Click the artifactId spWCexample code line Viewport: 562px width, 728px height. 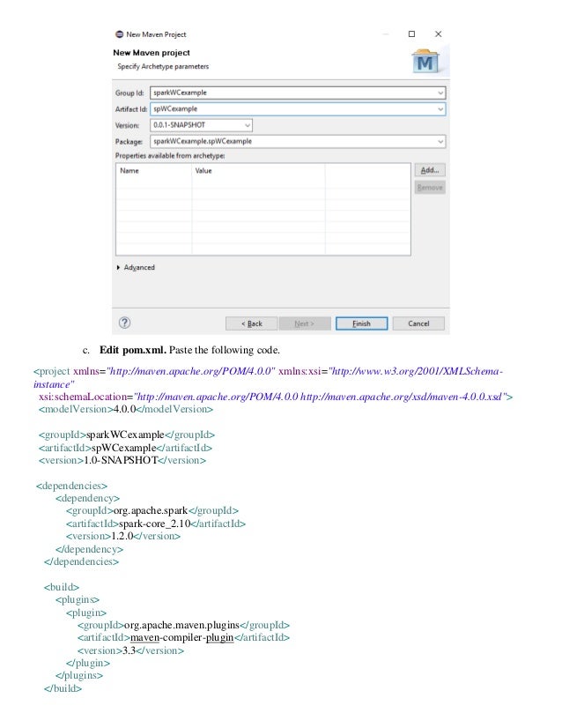pyautogui.click(x=125, y=448)
